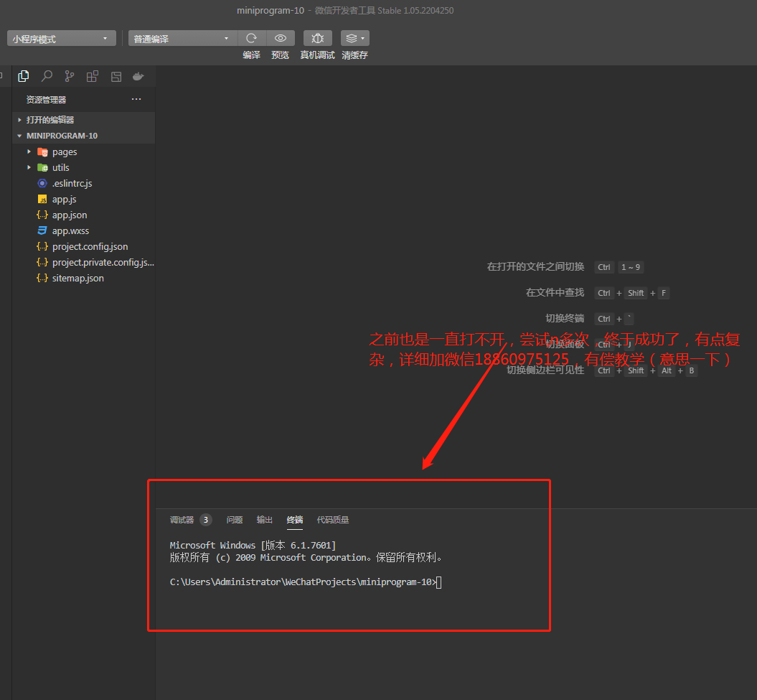This screenshot has height=700, width=757.
Task: Open the explorer more actions ellipsis
Action: [136, 99]
